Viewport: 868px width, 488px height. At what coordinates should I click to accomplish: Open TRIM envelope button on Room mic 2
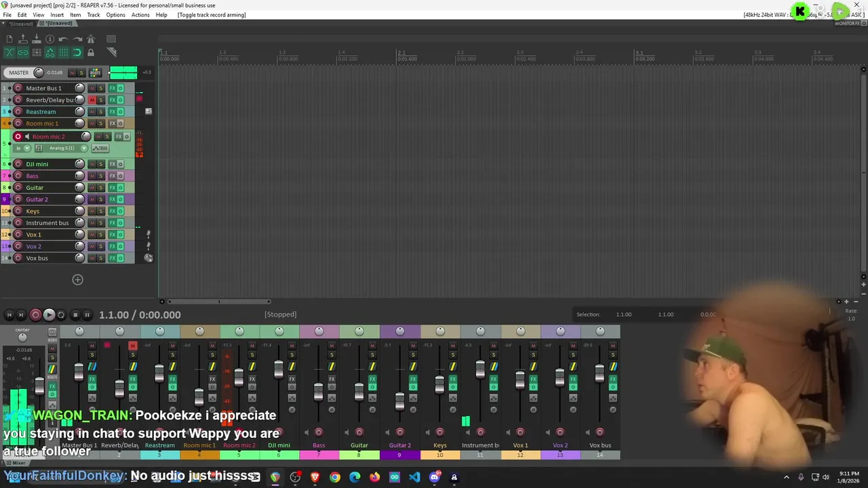point(100,148)
